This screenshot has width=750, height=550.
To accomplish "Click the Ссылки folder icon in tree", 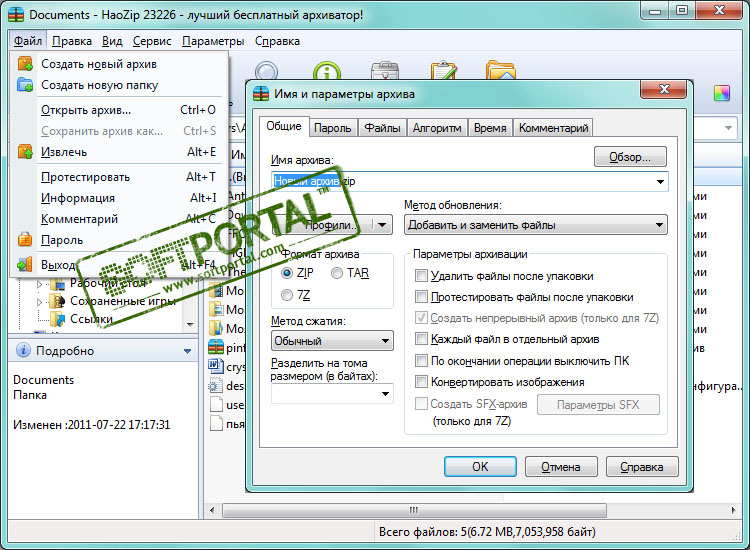I will coord(58,319).
